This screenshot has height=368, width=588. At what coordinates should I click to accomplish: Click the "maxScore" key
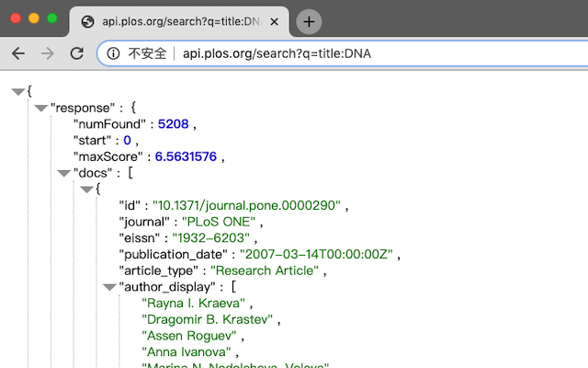click(x=108, y=156)
